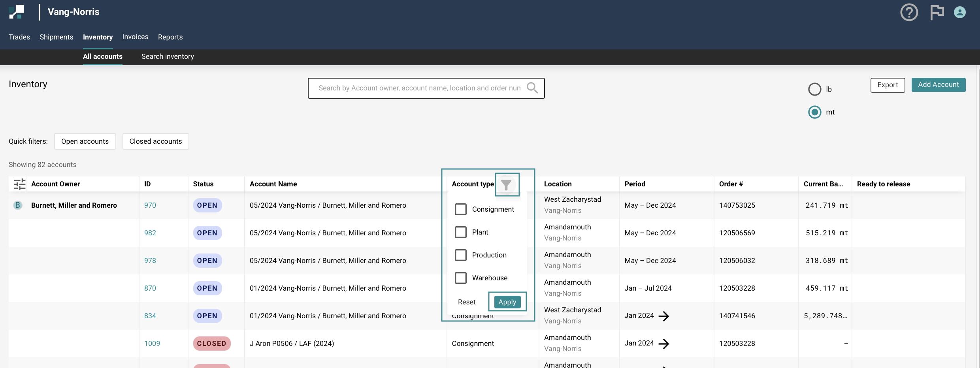Viewport: 980px width, 368px height.
Task: Select the lb unit radio button
Action: (x=814, y=89)
